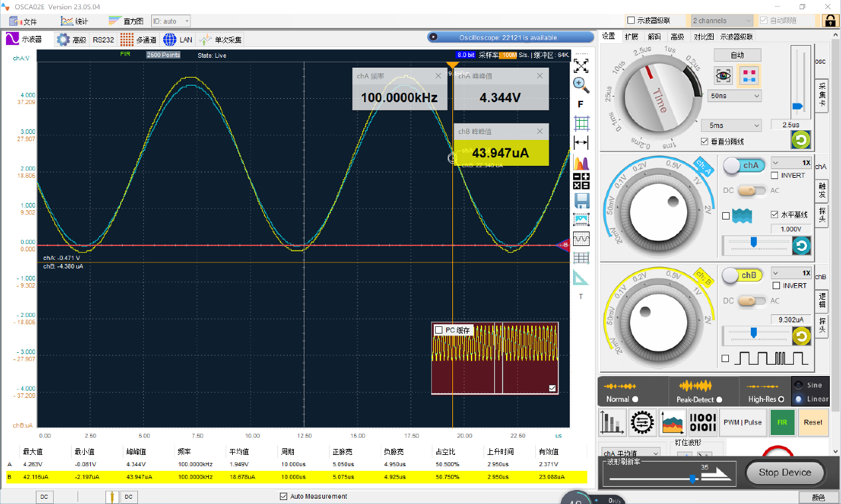Viewport: 841px width, 504px height.
Task: Click the PWM | Pulse button
Action: (742, 422)
